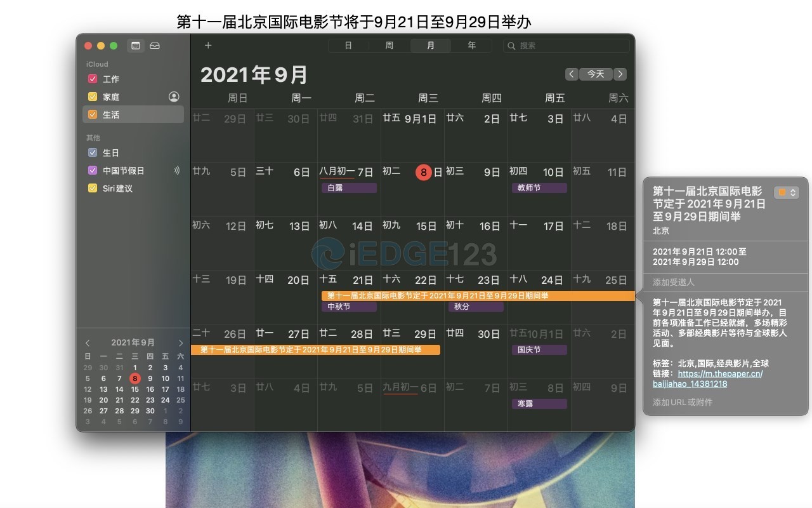
Task: Click highlighted 8 in mini calendar
Action: click(x=134, y=378)
